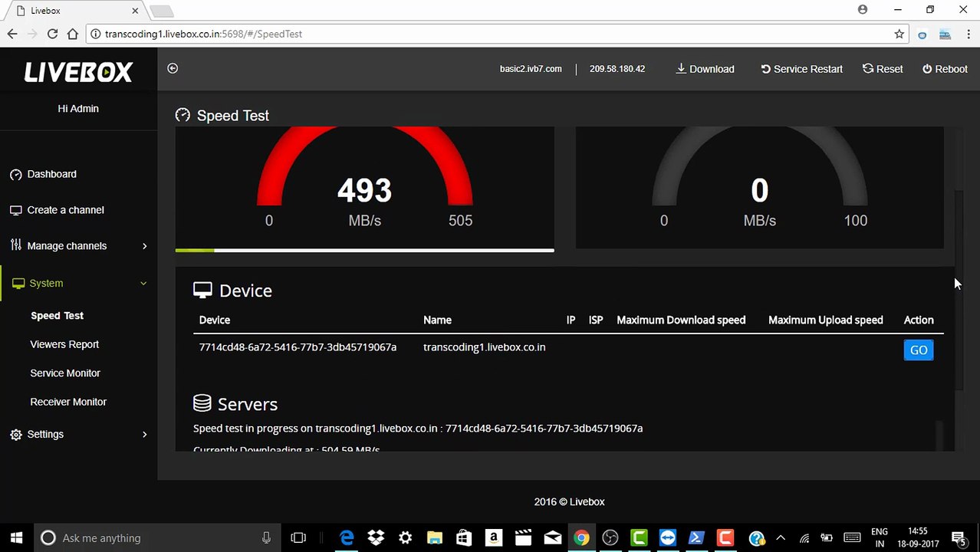Image resolution: width=980 pixels, height=552 pixels.
Task: Open TeamViewer from taskbar
Action: (668, 537)
